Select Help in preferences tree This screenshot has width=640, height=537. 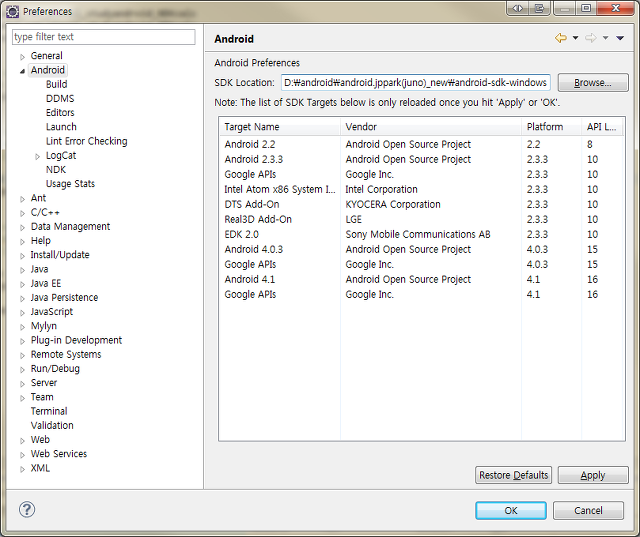41,240
